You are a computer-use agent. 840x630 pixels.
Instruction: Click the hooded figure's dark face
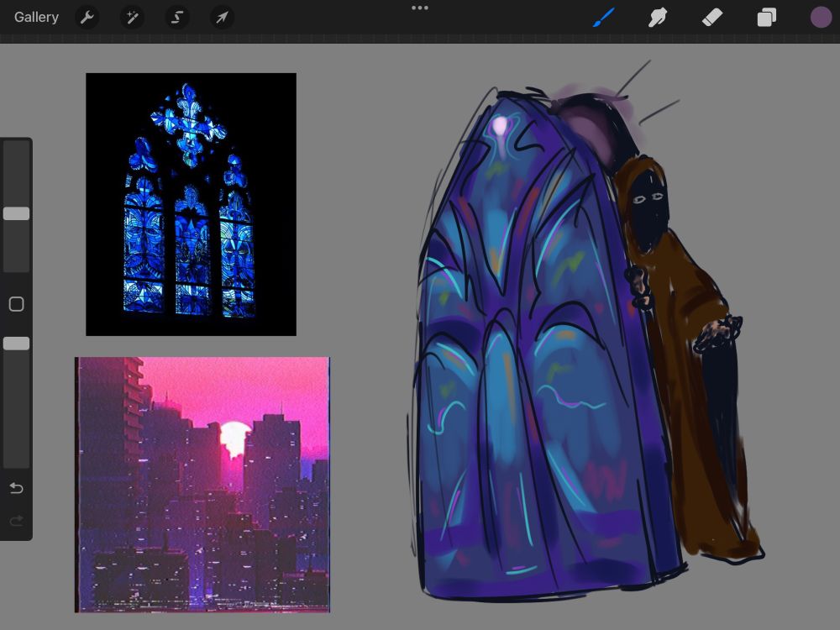point(648,213)
